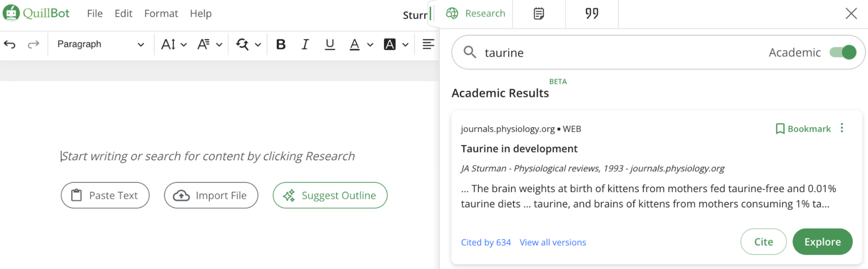Toggle bold formatting
The image size is (868, 269).
[x=281, y=44]
